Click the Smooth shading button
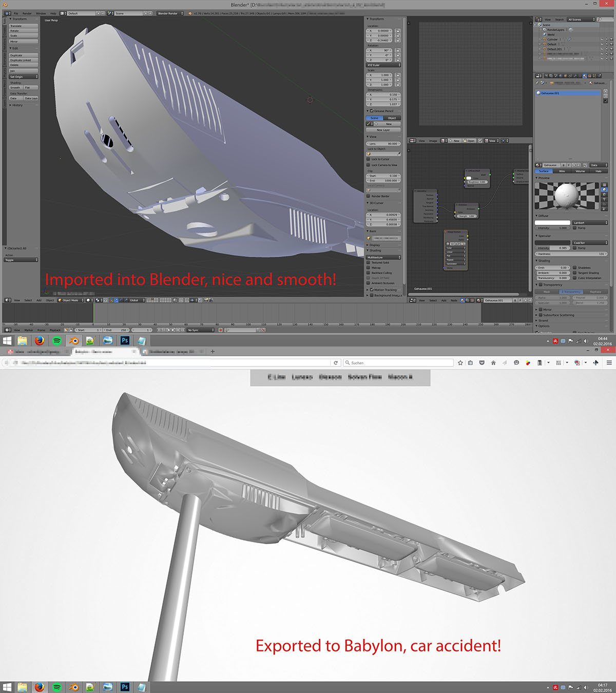 click(x=15, y=88)
